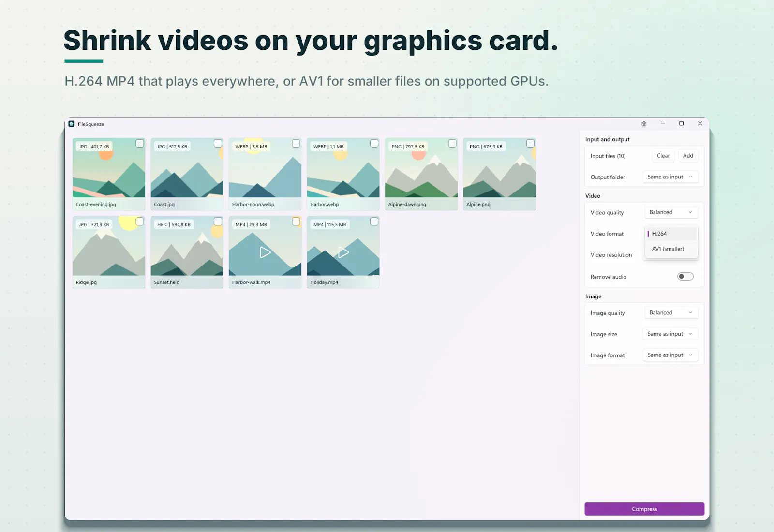This screenshot has width=774, height=532.
Task: Click the 'Input files (10)' label
Action: [x=608, y=156]
